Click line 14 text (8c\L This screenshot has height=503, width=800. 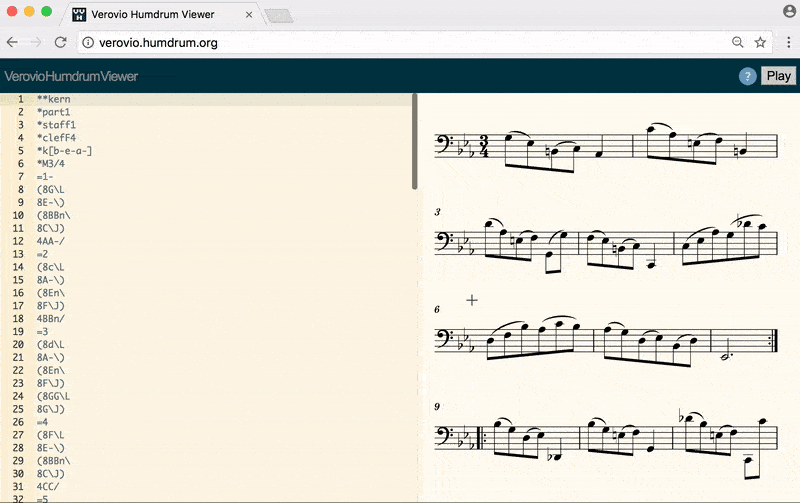pos(51,267)
